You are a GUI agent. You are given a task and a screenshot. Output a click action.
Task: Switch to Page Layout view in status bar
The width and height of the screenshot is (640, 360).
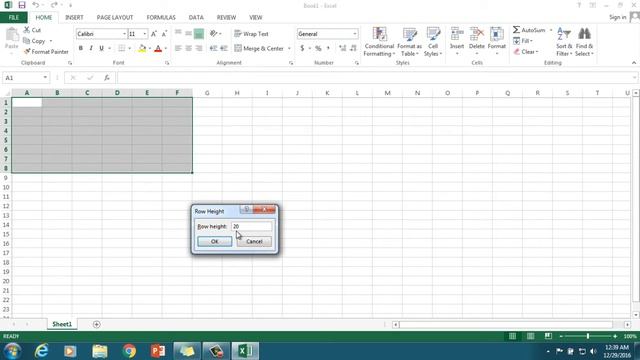point(530,336)
